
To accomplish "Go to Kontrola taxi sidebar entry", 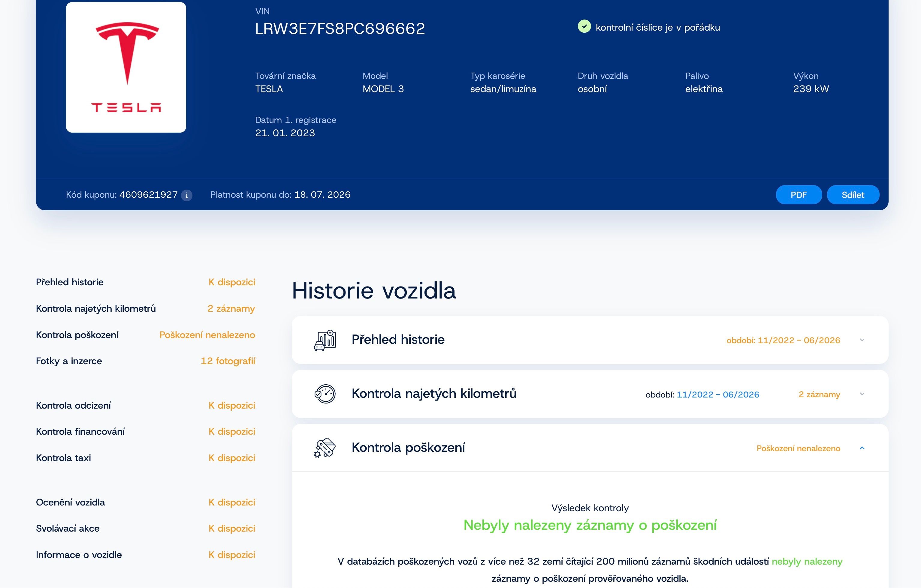I will [145, 457].
